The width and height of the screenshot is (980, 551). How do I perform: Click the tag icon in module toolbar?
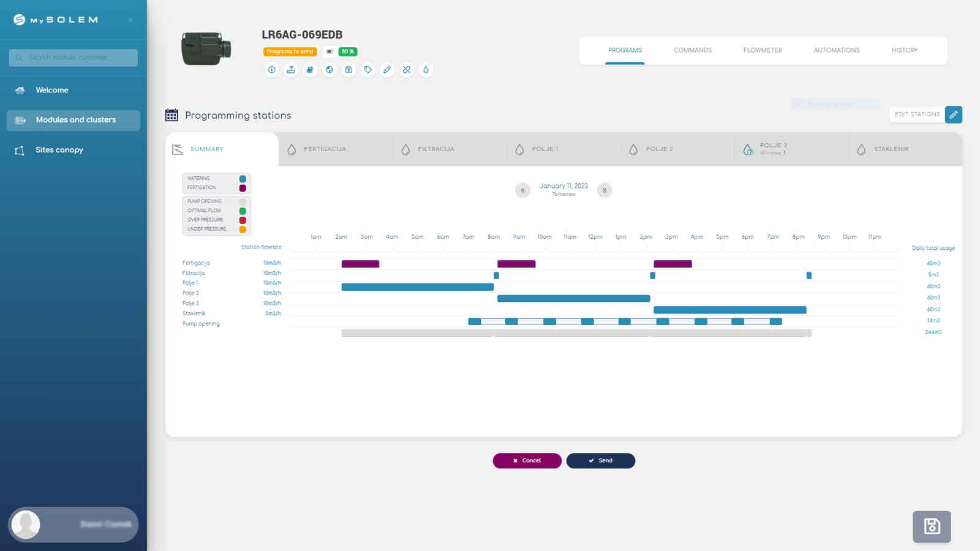coord(367,70)
